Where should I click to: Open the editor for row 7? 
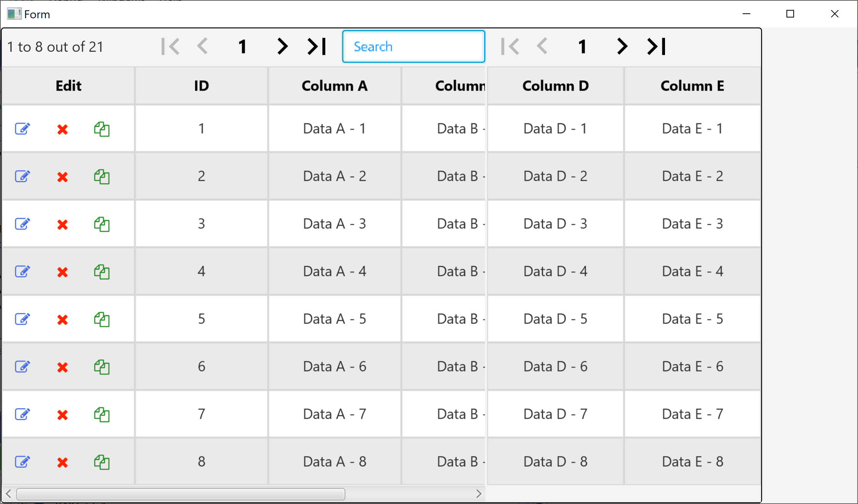click(x=22, y=414)
